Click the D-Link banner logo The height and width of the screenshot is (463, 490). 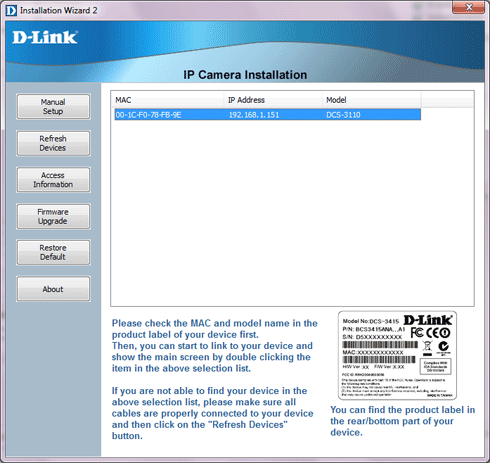(45, 37)
